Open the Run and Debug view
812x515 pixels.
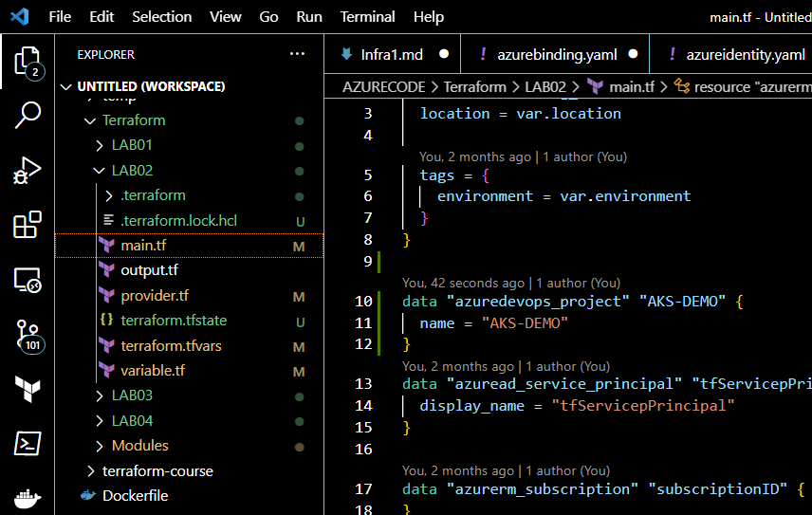27,171
